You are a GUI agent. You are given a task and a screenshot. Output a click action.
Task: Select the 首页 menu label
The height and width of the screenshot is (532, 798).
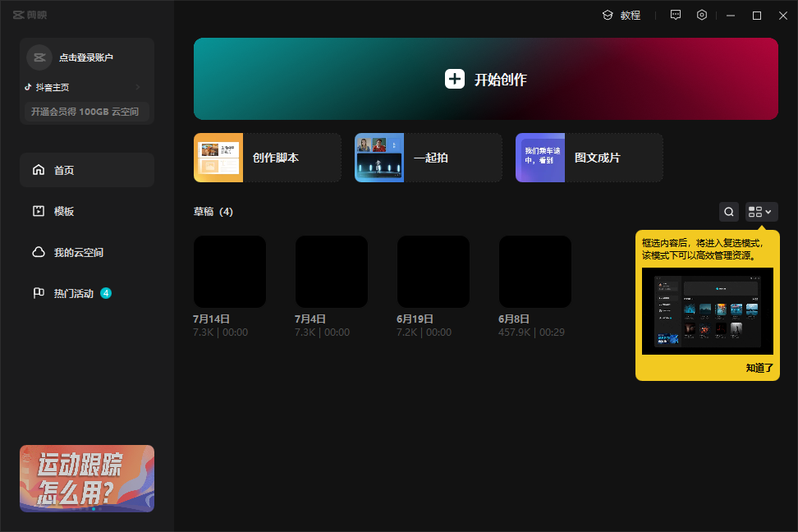(64, 170)
